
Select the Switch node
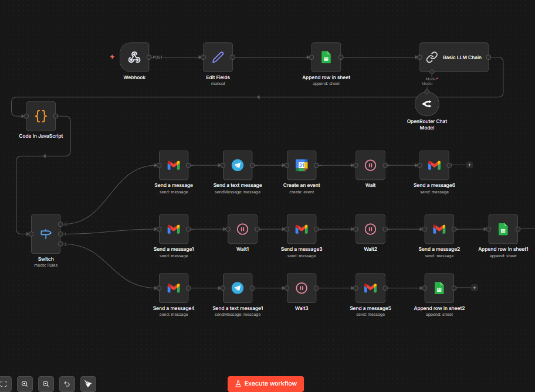click(x=46, y=234)
